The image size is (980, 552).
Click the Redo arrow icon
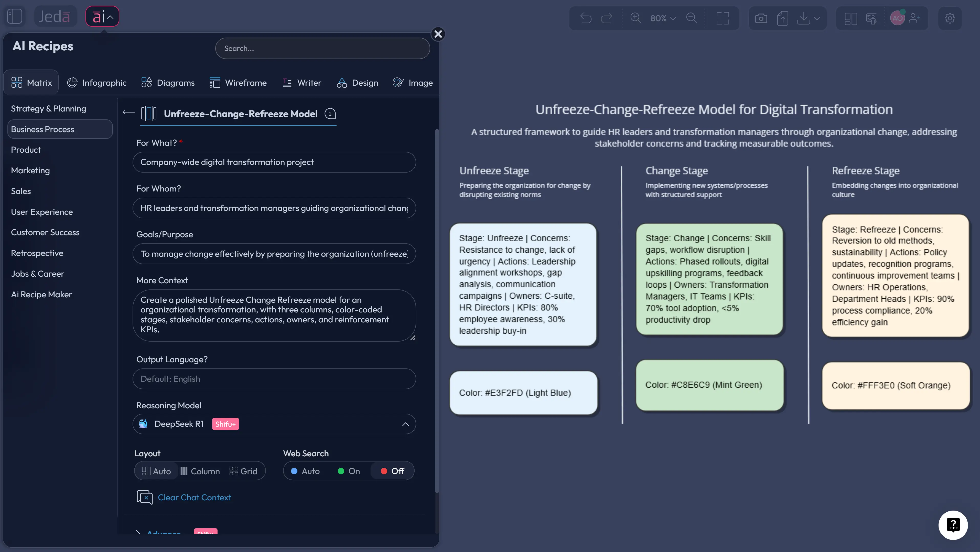[x=607, y=18]
